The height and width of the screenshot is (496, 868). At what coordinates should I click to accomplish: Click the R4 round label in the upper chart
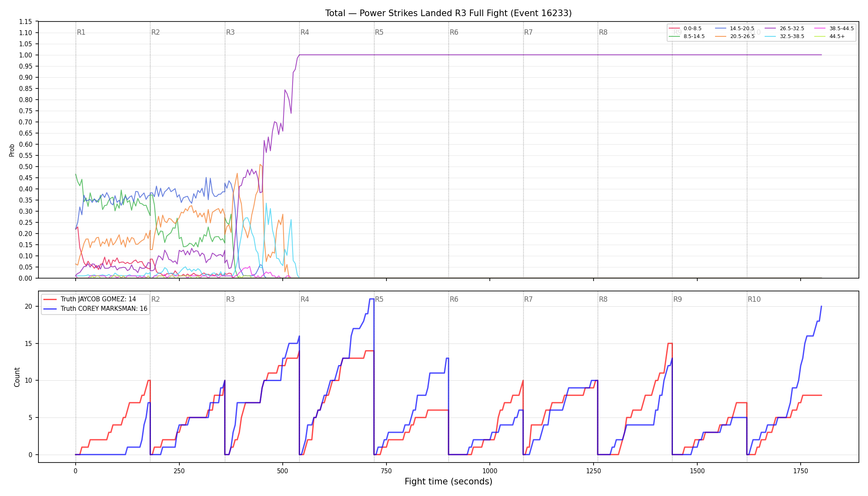coord(305,32)
